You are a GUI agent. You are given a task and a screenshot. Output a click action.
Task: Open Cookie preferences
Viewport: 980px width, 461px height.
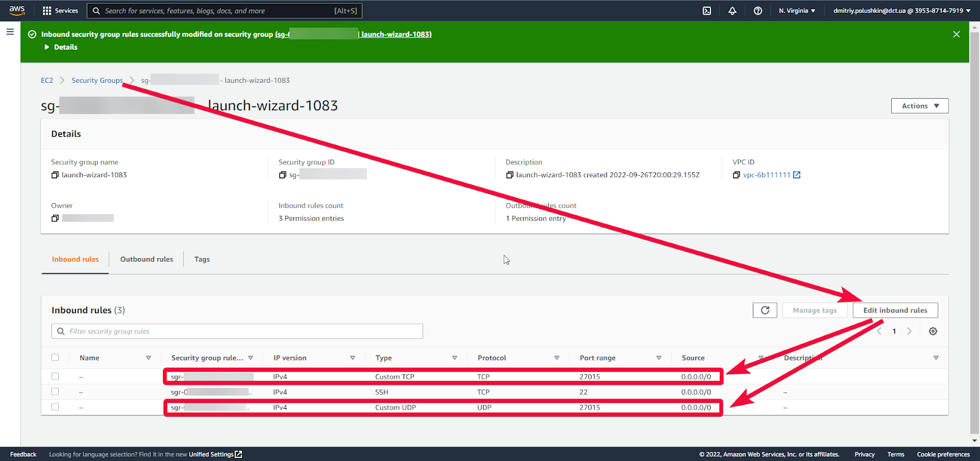[943, 454]
